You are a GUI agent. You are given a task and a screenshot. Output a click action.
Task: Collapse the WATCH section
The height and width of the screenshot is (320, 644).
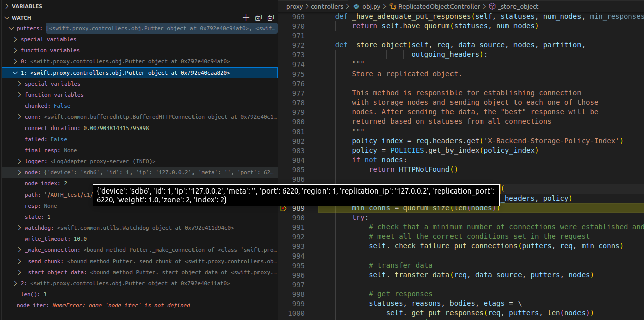pyautogui.click(x=6, y=18)
